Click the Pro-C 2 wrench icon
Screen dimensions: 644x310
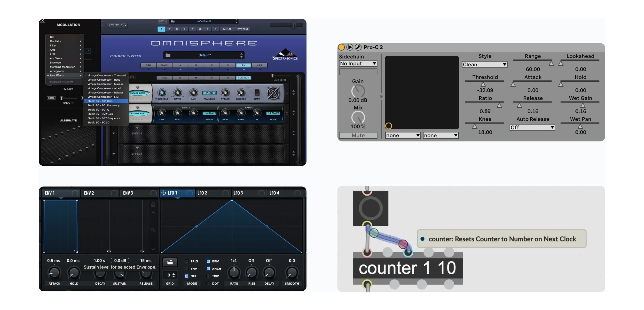click(x=358, y=47)
